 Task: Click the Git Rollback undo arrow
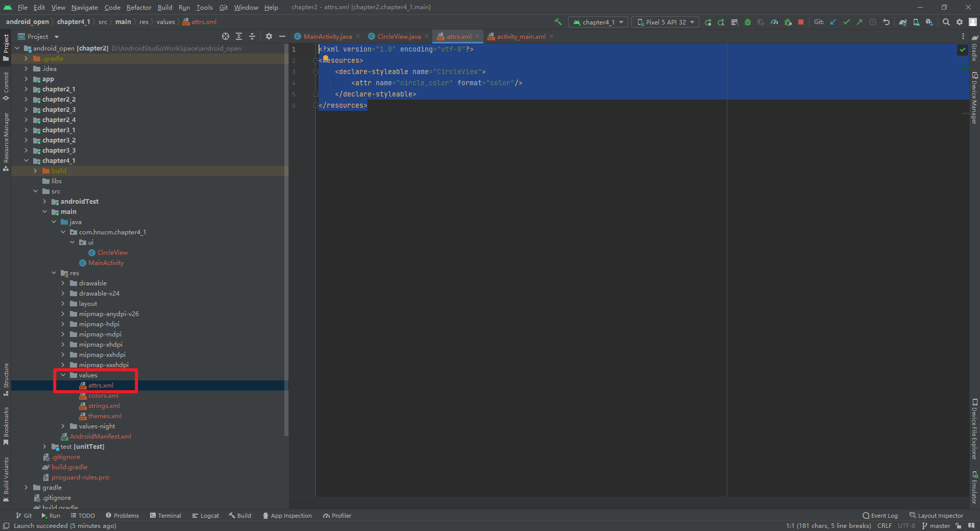886,22
